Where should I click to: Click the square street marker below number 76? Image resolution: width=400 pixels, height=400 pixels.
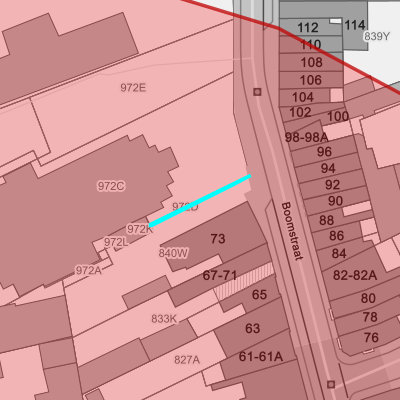pyautogui.click(x=331, y=384)
